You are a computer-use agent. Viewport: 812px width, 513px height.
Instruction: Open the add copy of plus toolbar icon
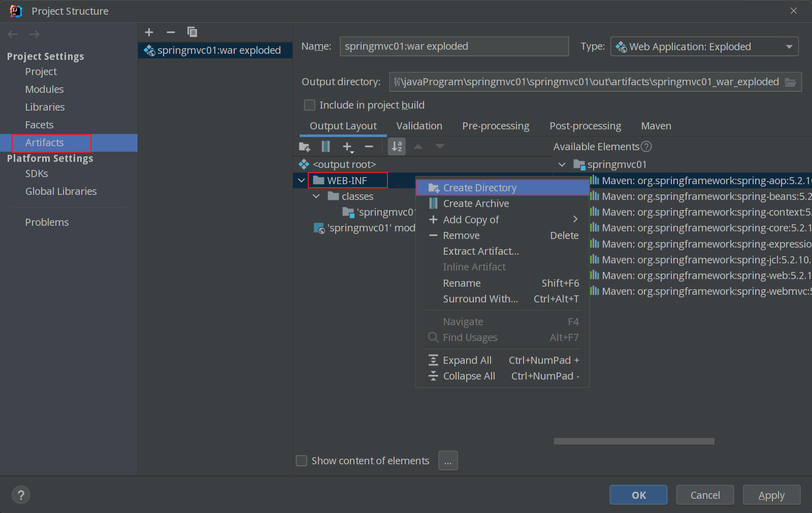pos(348,147)
